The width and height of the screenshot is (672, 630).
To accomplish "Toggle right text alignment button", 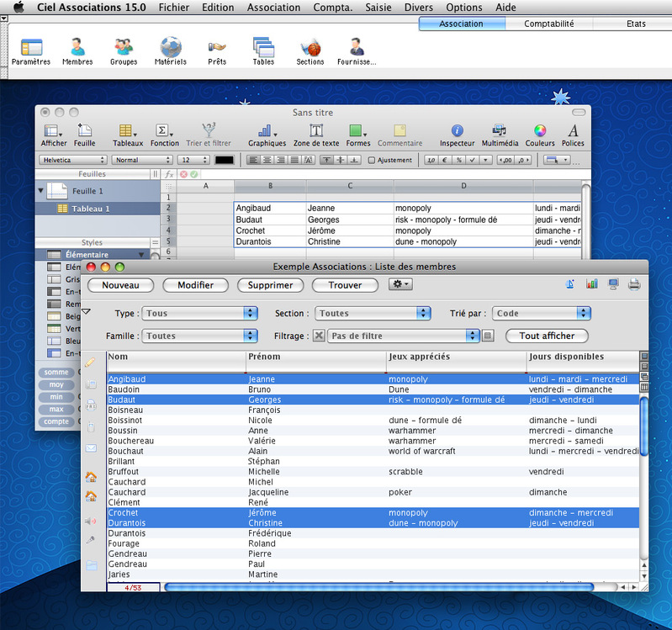I will [280, 161].
